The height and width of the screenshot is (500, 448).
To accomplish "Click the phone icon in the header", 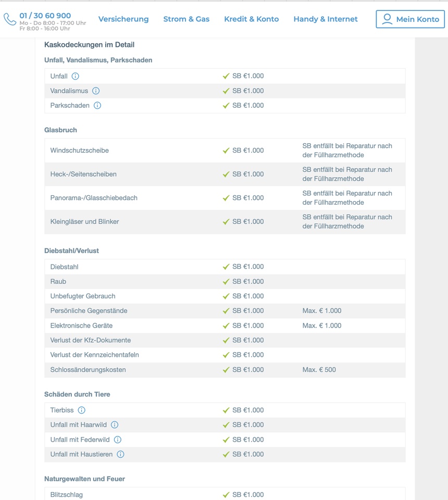I will [x=10, y=19].
